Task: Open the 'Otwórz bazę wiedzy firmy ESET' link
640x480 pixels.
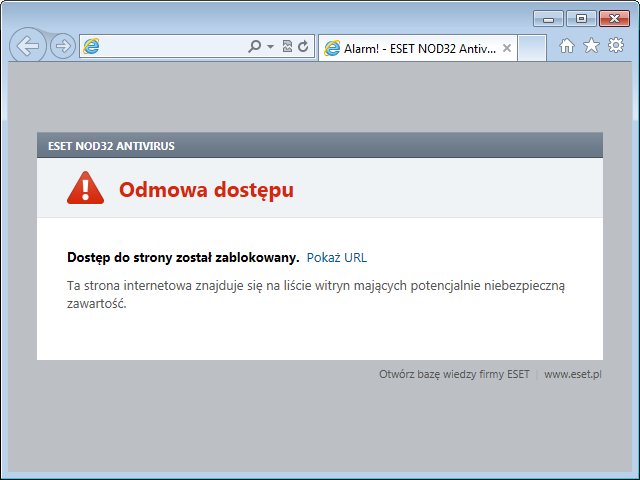Action: pyautogui.click(x=454, y=374)
